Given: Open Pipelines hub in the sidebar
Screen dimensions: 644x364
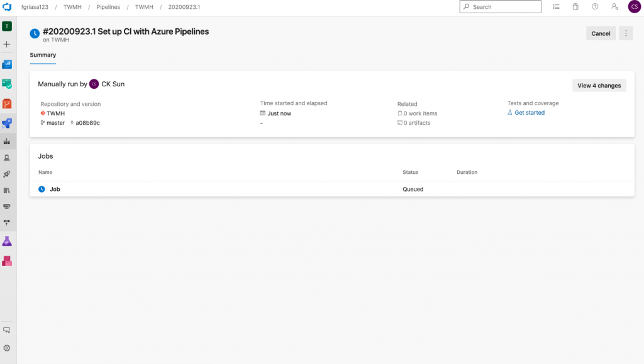Looking at the screenshot, I should tap(7, 123).
